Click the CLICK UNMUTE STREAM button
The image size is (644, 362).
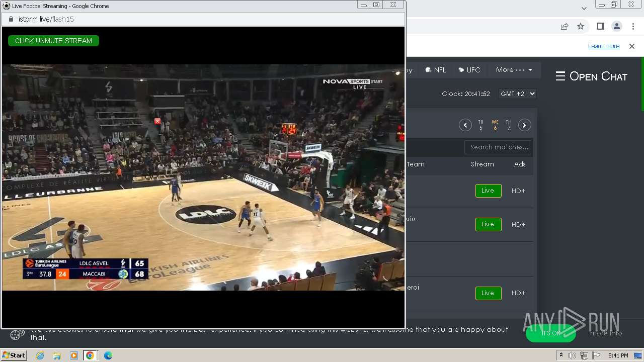point(53,41)
